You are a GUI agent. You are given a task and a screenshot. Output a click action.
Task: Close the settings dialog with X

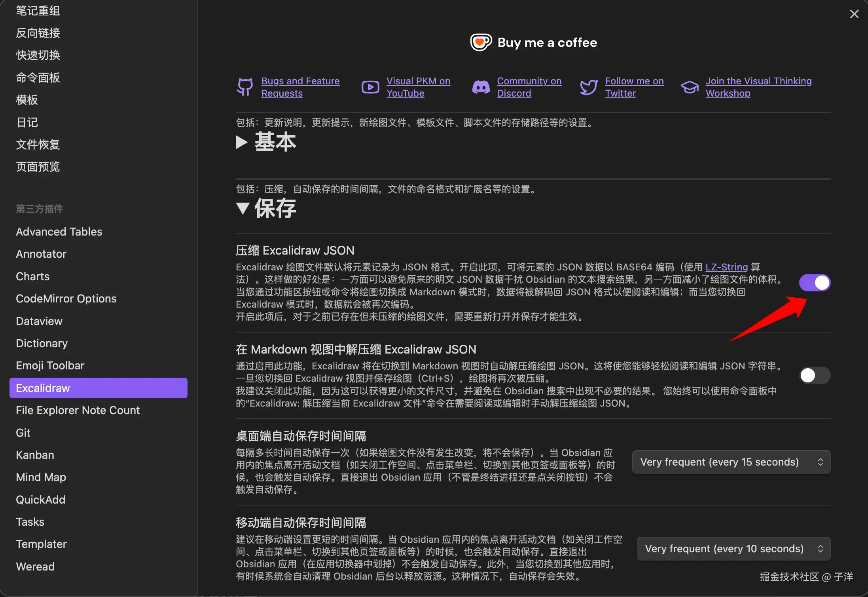(x=854, y=14)
